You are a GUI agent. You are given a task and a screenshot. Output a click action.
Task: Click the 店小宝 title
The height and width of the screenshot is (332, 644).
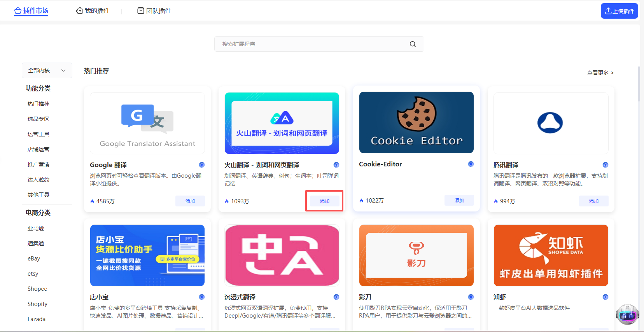[99, 297]
